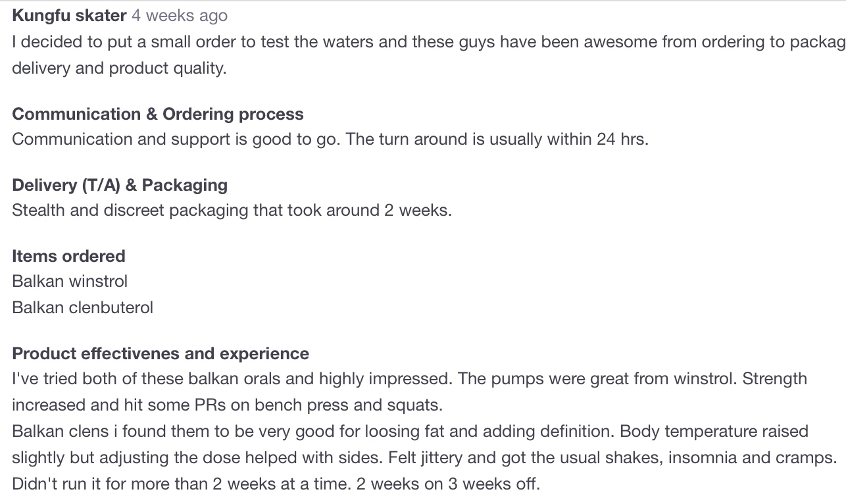The image size is (846, 504).
Task: Click the "4 weeks ago" timestamp
Action: point(179,15)
